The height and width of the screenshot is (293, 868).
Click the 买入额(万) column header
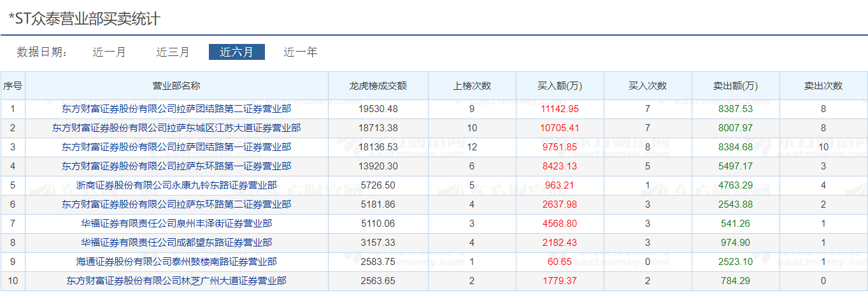(x=560, y=86)
